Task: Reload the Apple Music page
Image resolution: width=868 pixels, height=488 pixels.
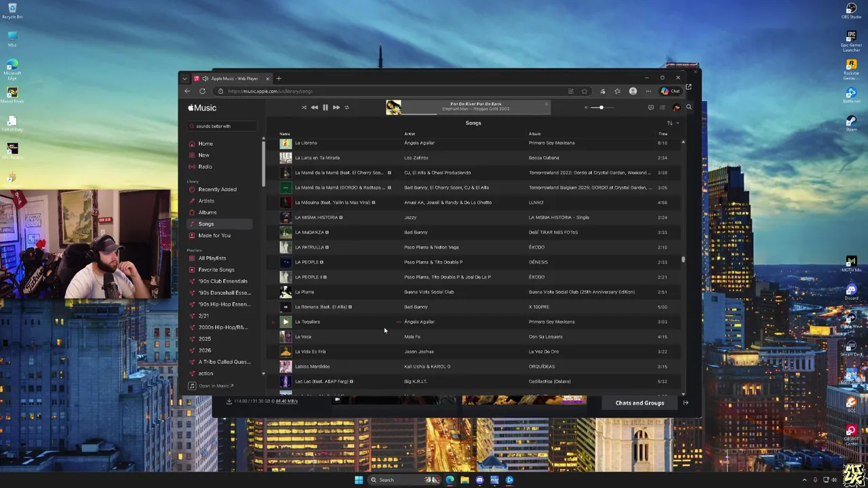Action: 202,91
